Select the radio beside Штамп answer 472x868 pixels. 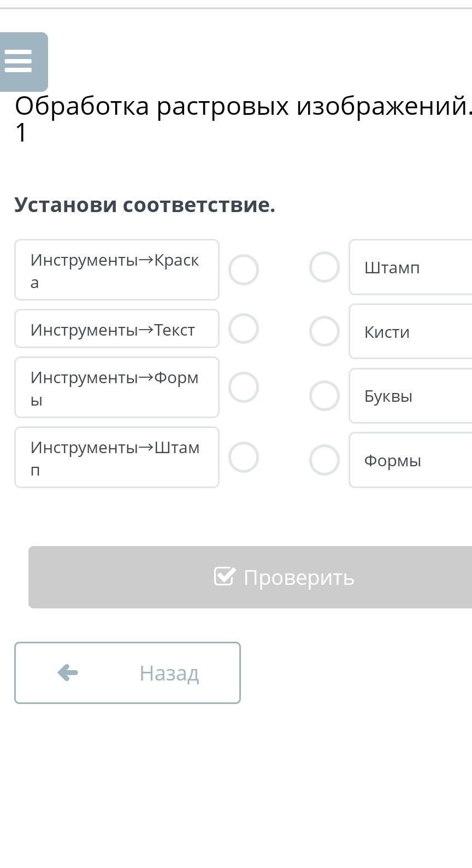pyautogui.click(x=324, y=267)
